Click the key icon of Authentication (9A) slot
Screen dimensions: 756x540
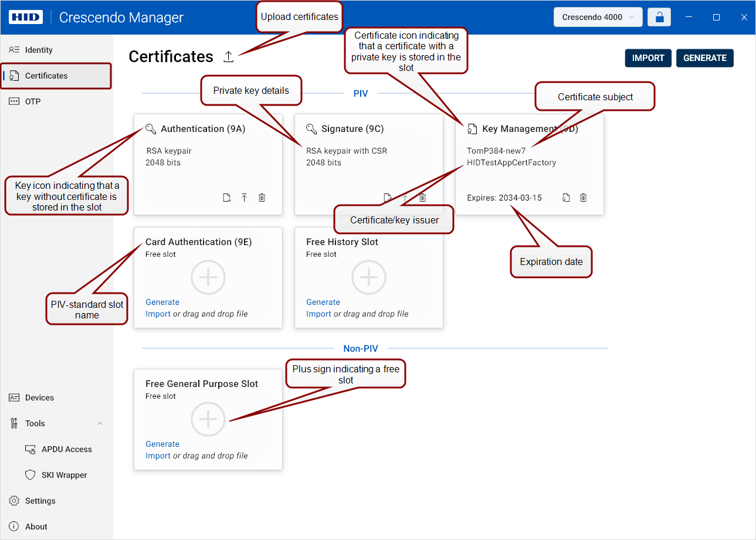coord(151,129)
